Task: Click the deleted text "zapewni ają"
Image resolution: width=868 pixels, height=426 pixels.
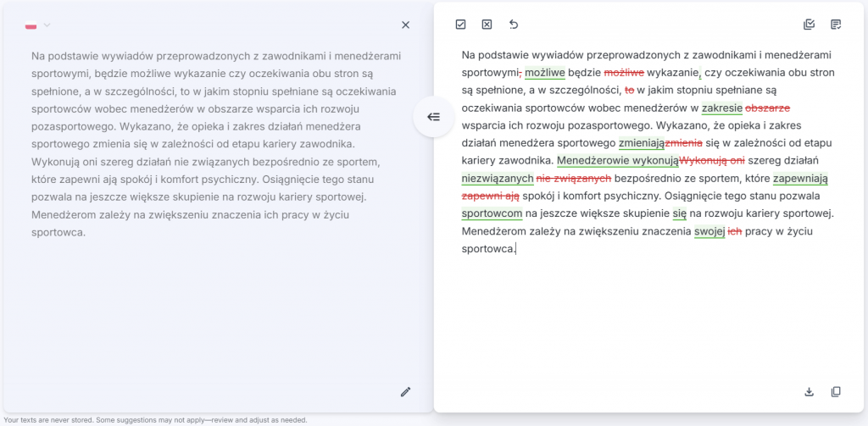Action: coord(490,196)
